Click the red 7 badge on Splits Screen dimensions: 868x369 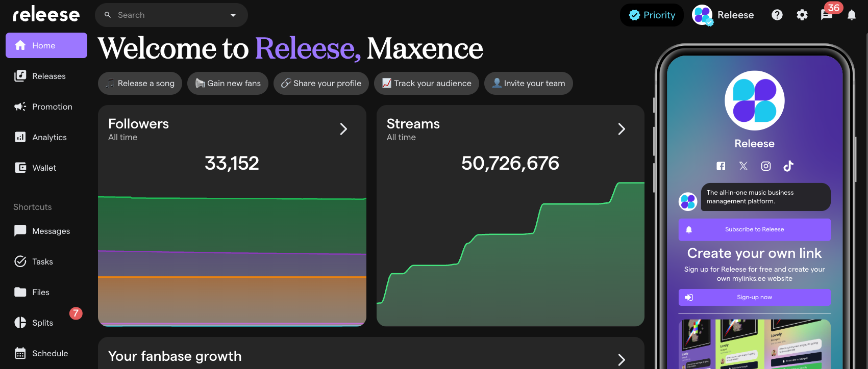(76, 313)
